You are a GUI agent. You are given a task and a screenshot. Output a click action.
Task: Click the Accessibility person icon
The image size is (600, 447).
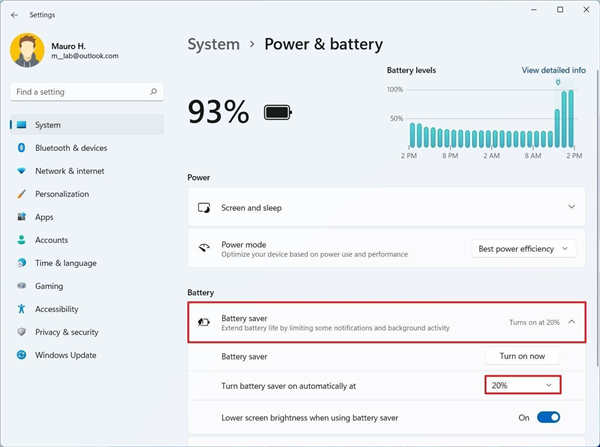pyautogui.click(x=21, y=309)
